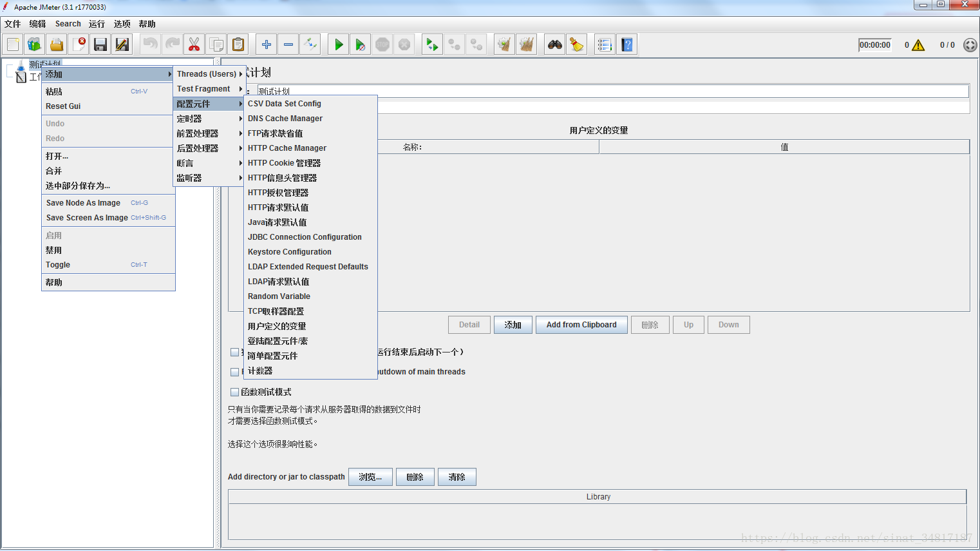Click Add from Clipboard button

pos(581,325)
